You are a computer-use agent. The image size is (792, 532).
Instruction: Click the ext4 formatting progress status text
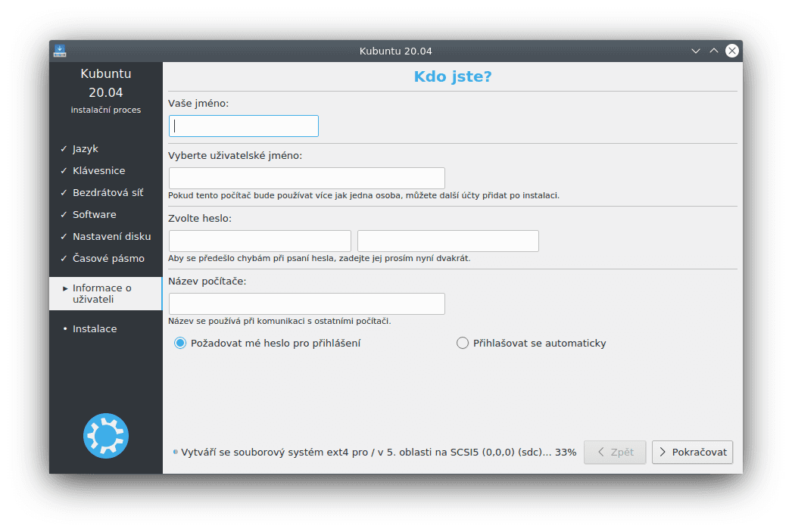[375, 452]
